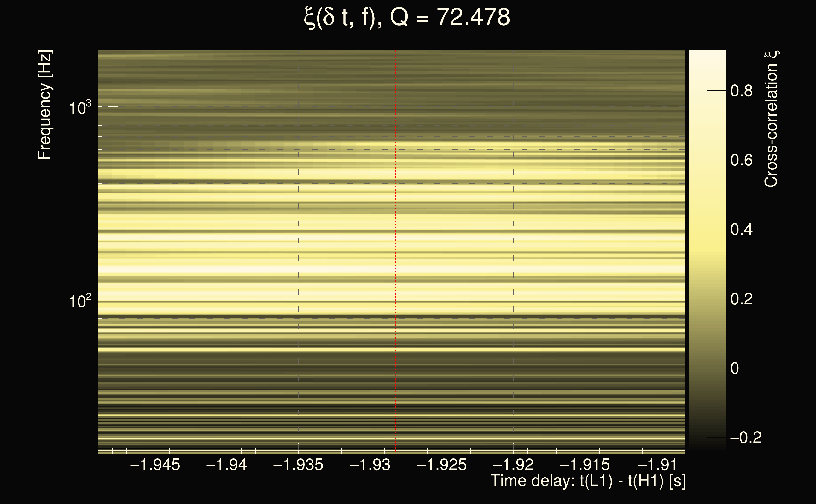Click the −1.93 time delay tick label
The width and height of the screenshot is (816, 504).
[370, 465]
